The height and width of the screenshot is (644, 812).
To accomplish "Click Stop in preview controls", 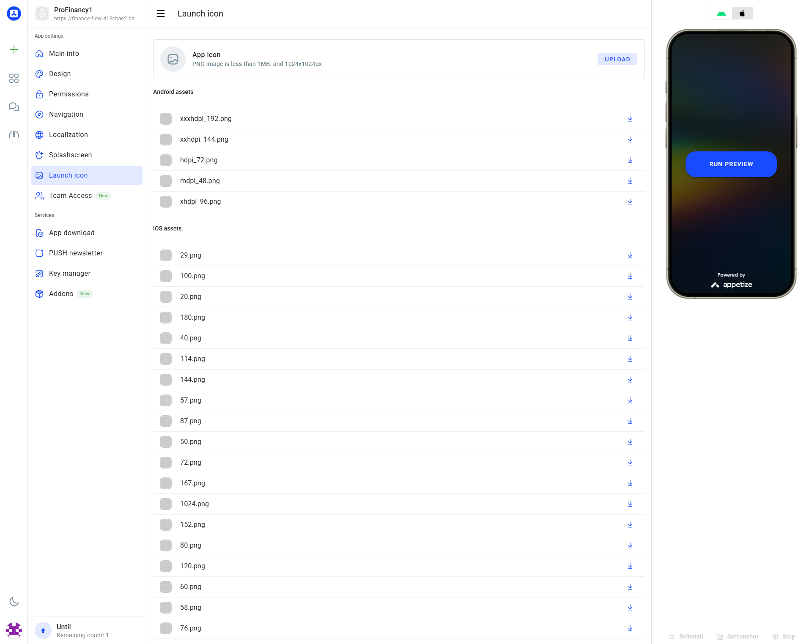I will (x=784, y=636).
